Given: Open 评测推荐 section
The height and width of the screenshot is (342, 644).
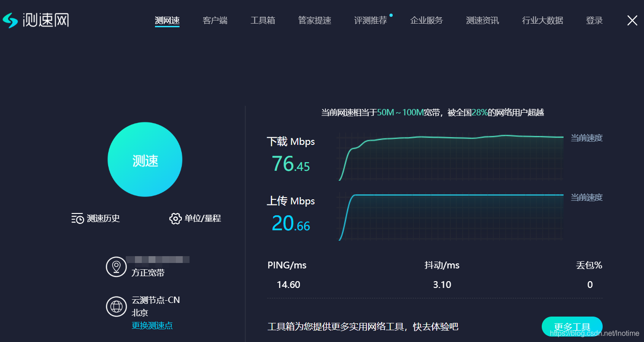Looking at the screenshot, I should pos(370,20).
